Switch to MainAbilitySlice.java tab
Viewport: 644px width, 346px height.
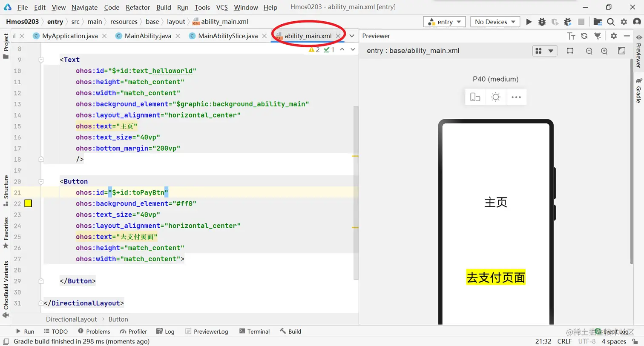pyautogui.click(x=228, y=36)
